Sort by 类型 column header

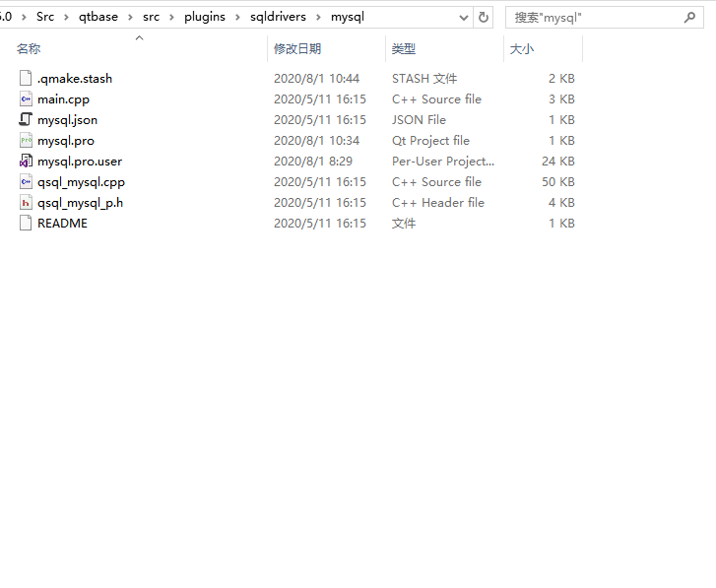click(404, 49)
